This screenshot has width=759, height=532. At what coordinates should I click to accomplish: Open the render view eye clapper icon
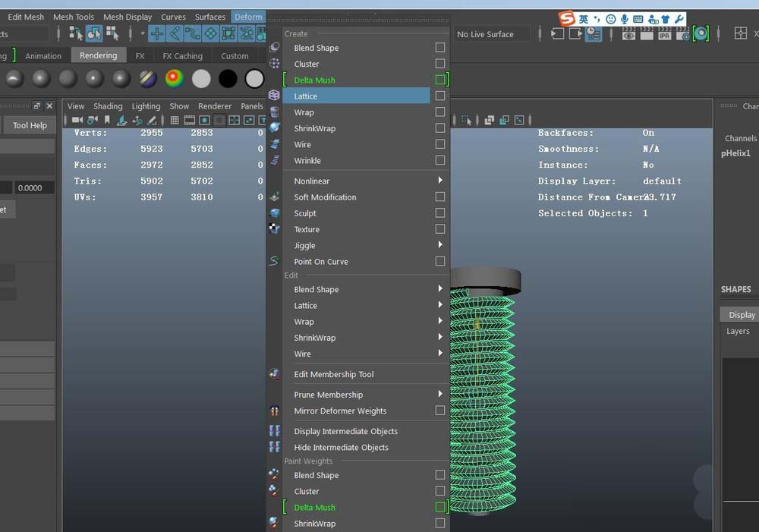tap(628, 33)
